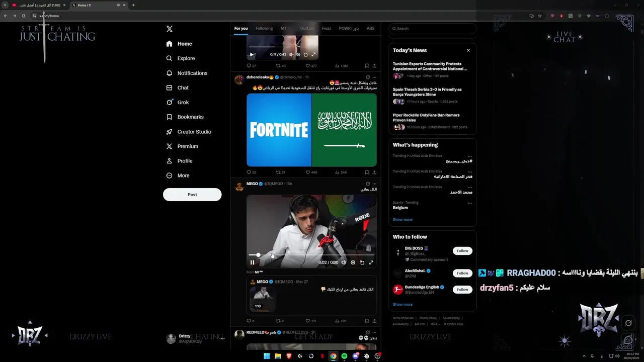Open Tunisian Esports Community news story
644x362 pixels.
click(432, 70)
